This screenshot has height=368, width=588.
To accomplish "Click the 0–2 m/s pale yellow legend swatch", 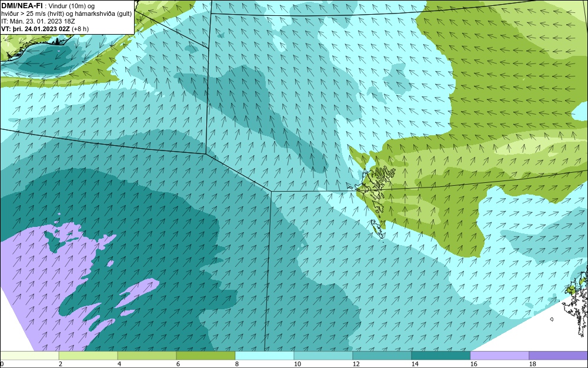I will (x=29, y=355).
